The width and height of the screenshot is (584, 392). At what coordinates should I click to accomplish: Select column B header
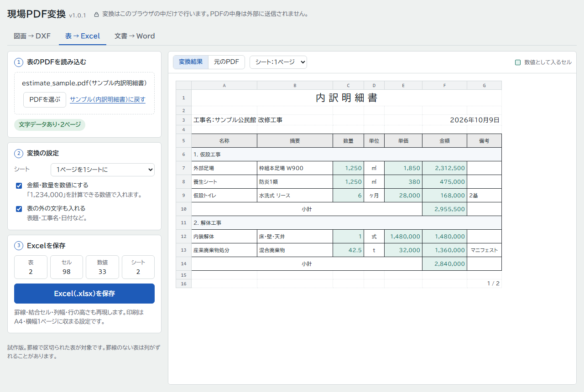click(x=295, y=85)
